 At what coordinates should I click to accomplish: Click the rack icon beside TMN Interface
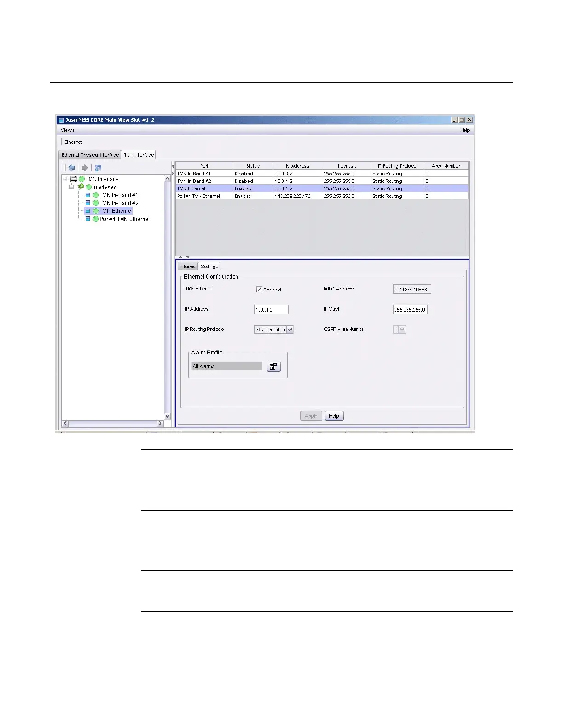click(74, 179)
